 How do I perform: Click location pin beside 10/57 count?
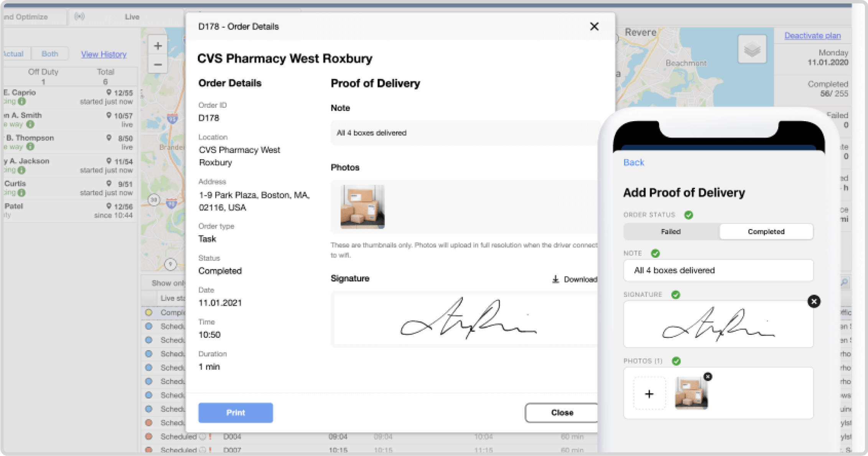click(x=109, y=115)
